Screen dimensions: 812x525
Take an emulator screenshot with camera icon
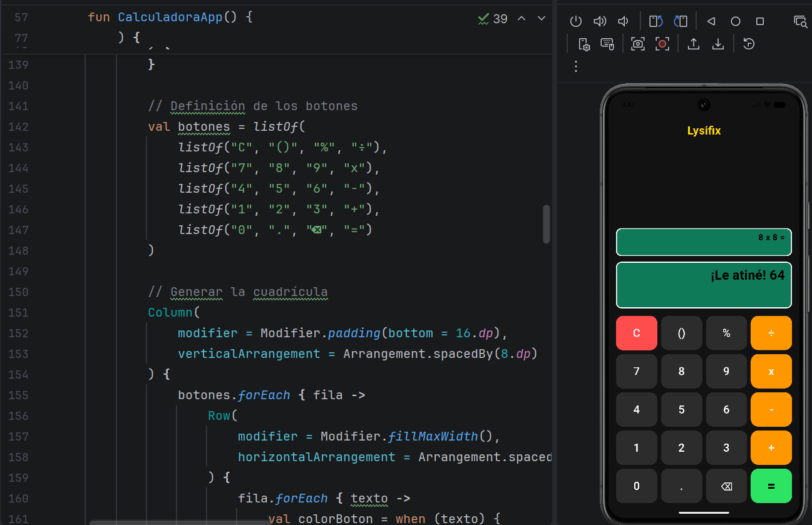638,44
